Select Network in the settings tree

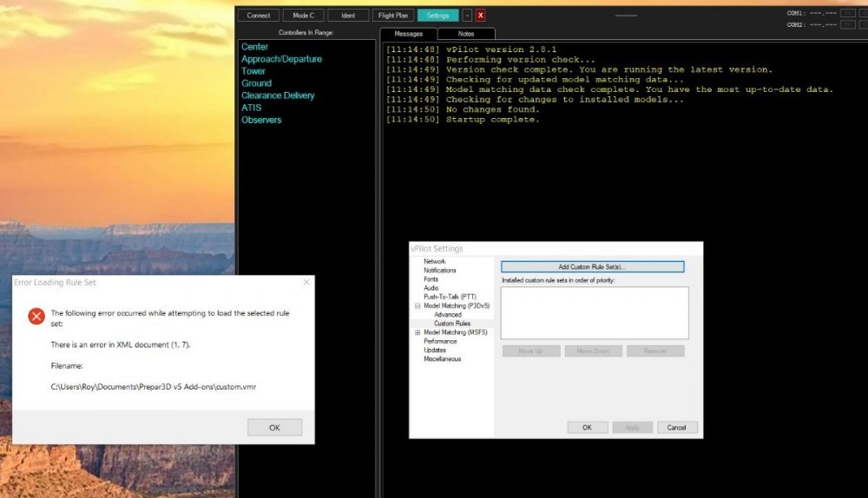(x=434, y=261)
